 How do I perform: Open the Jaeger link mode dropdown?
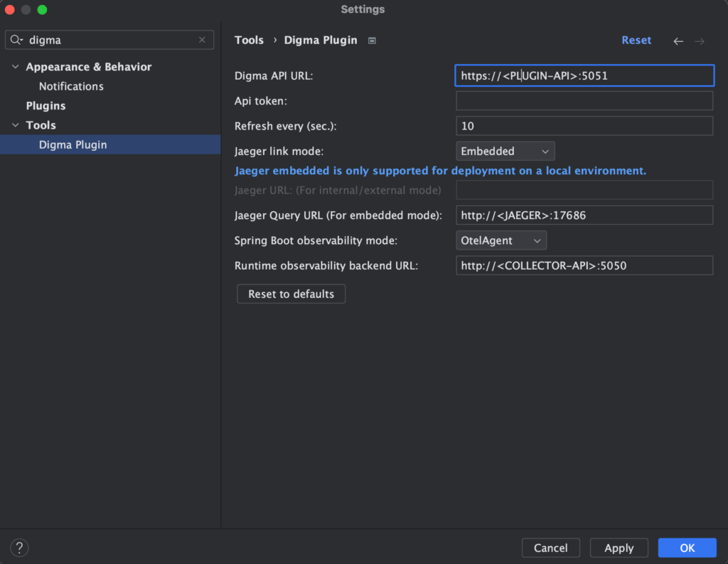coord(505,151)
